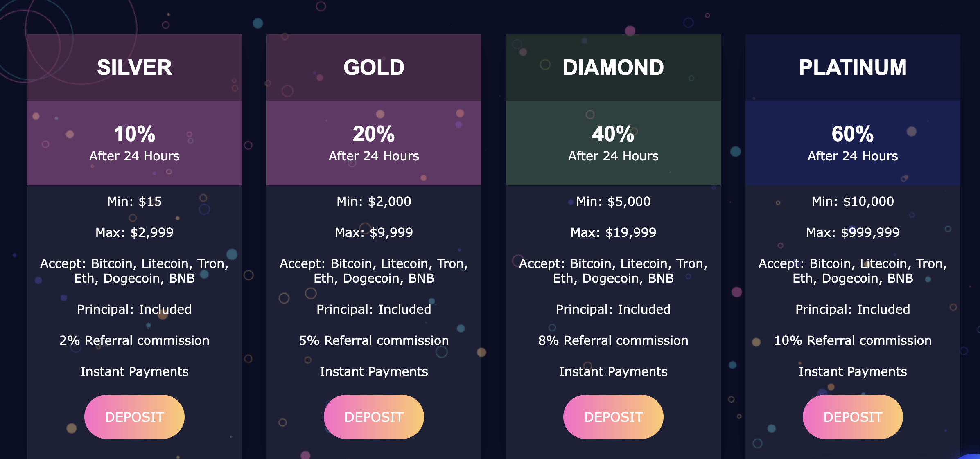
Task: Click the 2% Referral commission line
Action: 134,340
